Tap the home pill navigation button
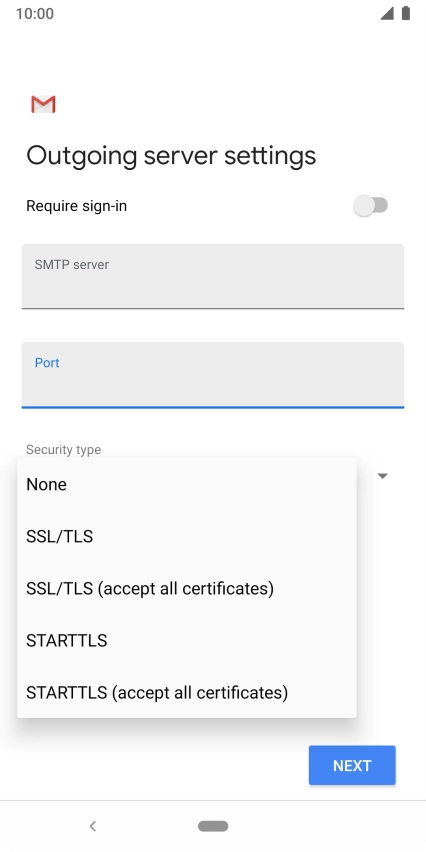Viewport: 426px width, 852px height. pyautogui.click(x=213, y=826)
